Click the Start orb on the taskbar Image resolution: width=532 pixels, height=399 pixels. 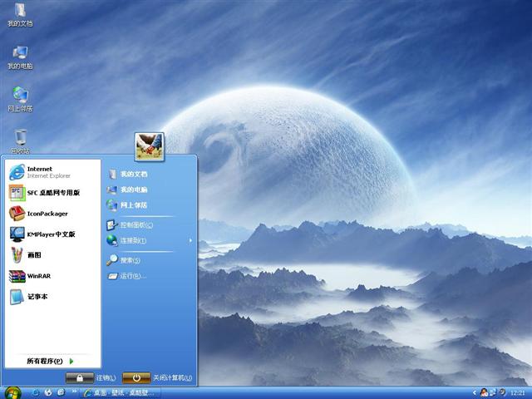coord(12,392)
